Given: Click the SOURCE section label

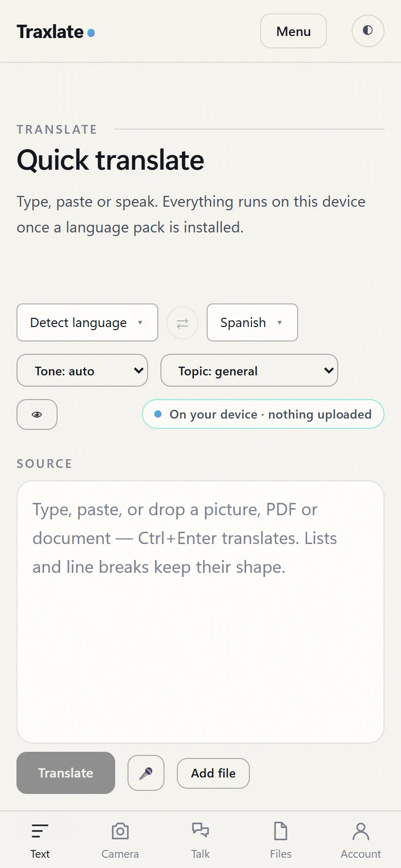Looking at the screenshot, I should [x=44, y=464].
